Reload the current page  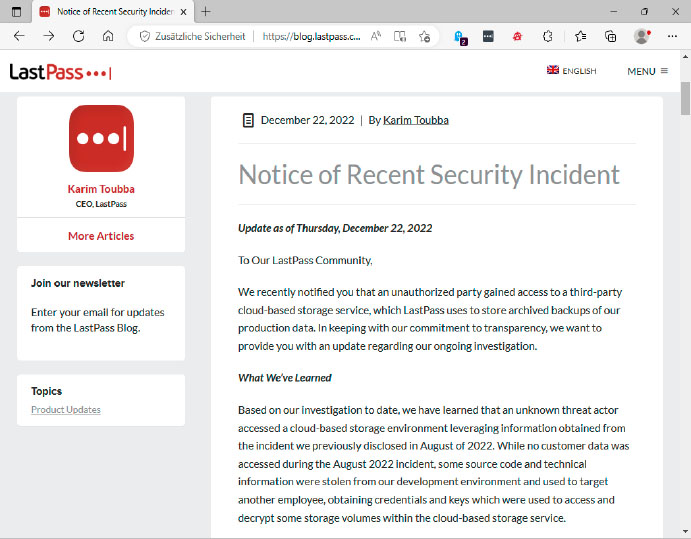(x=78, y=36)
